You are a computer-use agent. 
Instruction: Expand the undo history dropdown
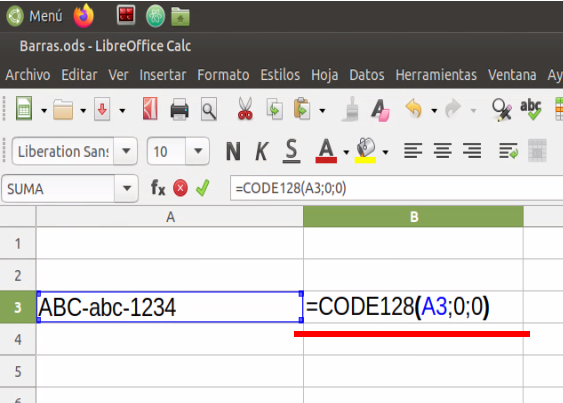click(434, 111)
